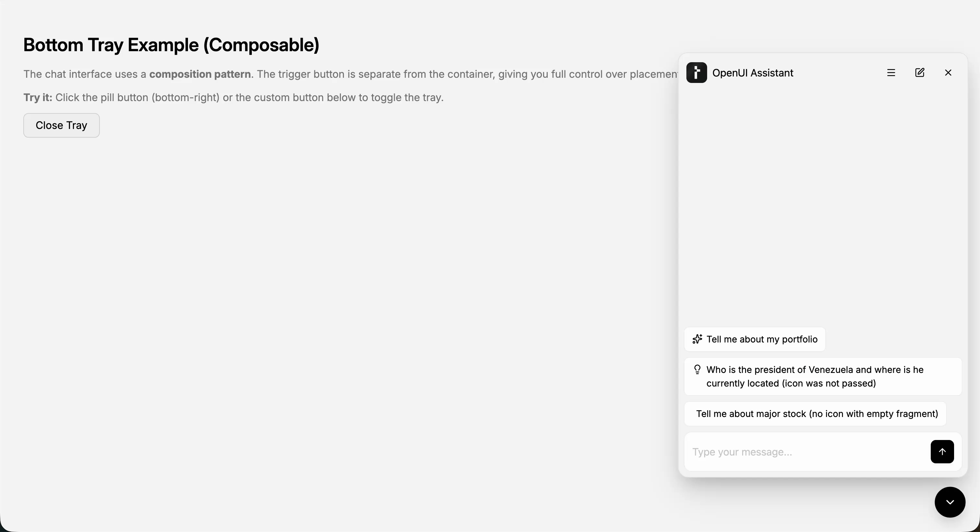Screen dimensions: 980x532
Task: Click the chevron pill button at bottom-right
Action: click(x=950, y=502)
